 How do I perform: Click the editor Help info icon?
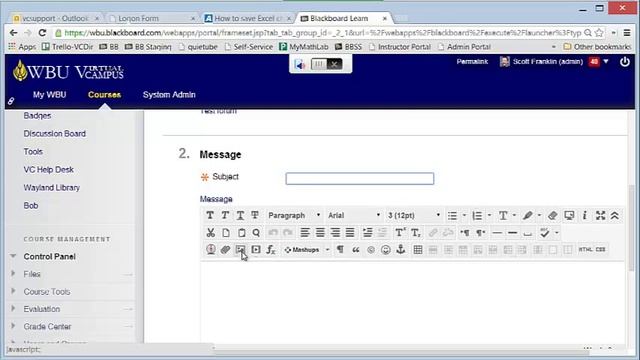point(584,216)
